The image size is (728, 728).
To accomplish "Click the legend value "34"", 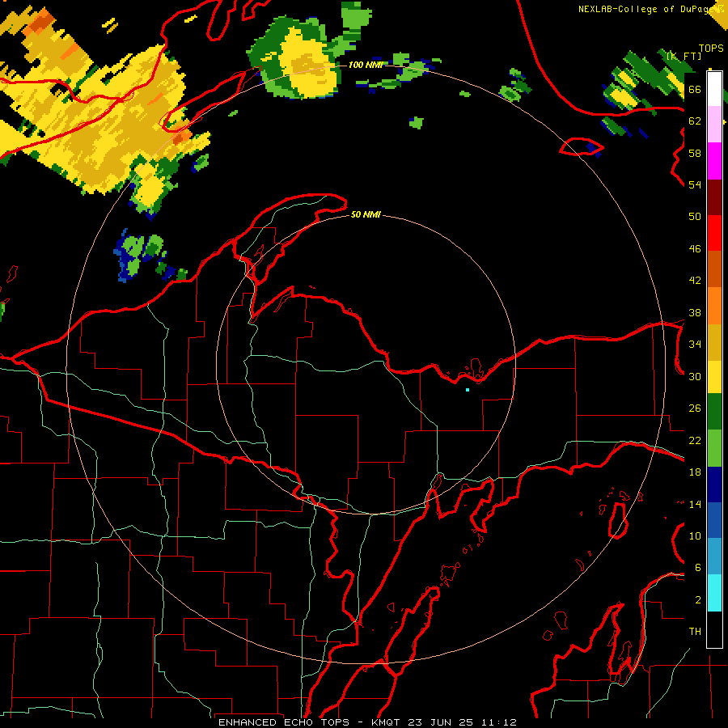I will [x=695, y=344].
